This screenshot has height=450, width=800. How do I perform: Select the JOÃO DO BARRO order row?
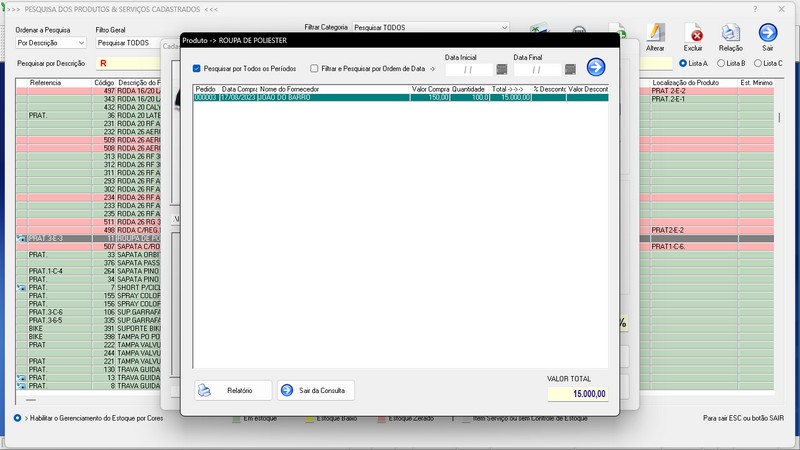point(401,97)
